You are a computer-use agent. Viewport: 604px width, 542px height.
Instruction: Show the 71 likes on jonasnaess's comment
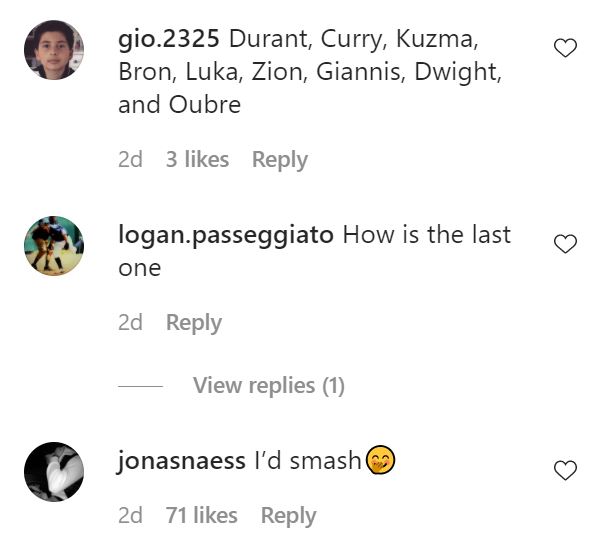[x=202, y=515]
